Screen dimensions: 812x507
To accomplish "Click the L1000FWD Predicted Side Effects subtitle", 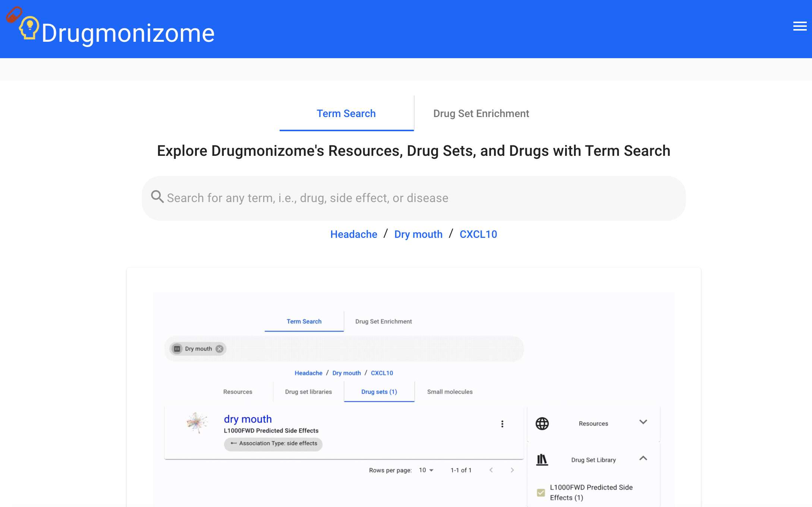I will (271, 431).
